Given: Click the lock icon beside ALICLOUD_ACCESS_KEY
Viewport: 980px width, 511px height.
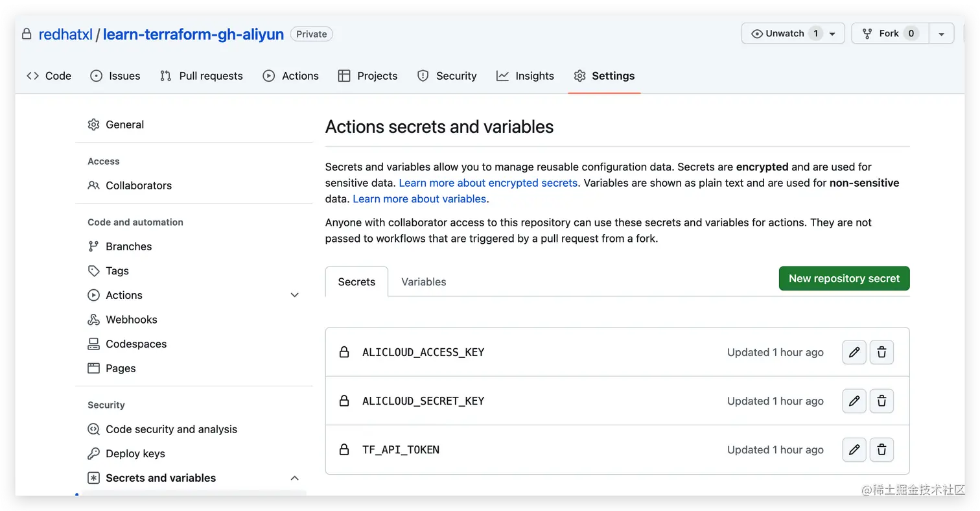Looking at the screenshot, I should pyautogui.click(x=344, y=352).
